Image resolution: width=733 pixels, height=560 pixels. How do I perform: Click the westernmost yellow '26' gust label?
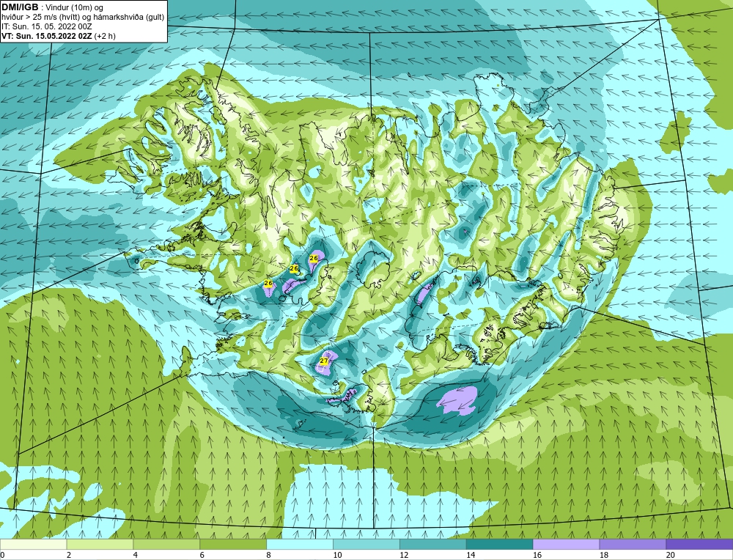(x=268, y=283)
